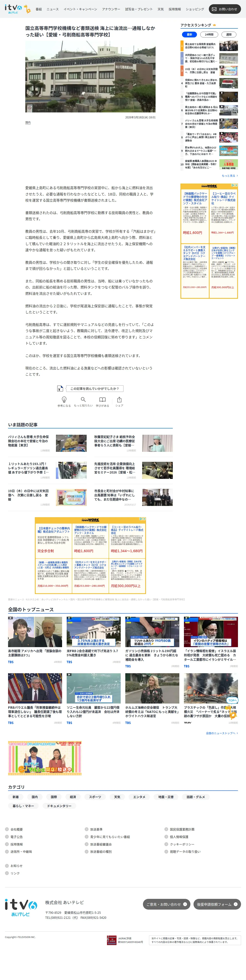Open the 採用情報 footer link

coord(17,844)
